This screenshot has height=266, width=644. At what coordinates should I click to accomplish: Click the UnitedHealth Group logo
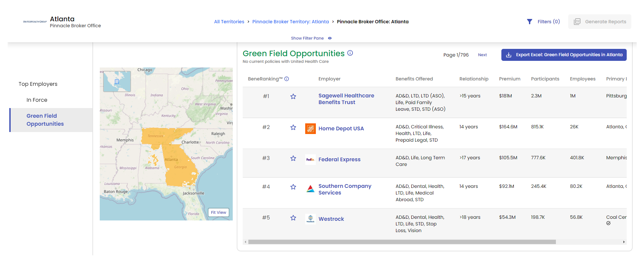click(x=35, y=22)
